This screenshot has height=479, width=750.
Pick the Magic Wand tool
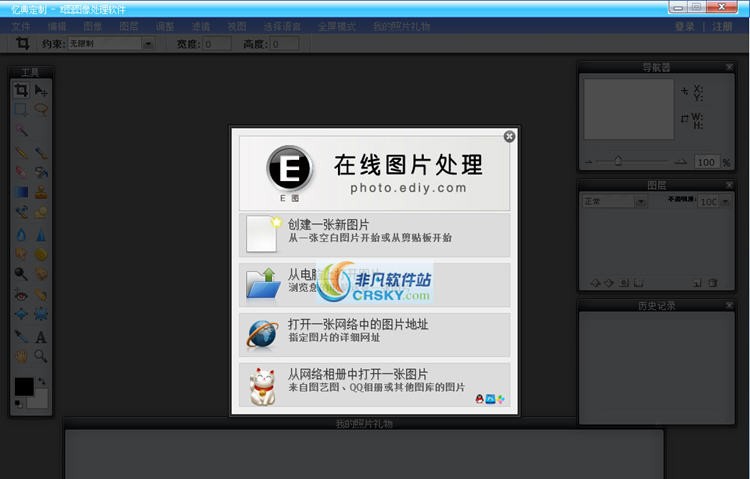pyautogui.click(x=21, y=130)
